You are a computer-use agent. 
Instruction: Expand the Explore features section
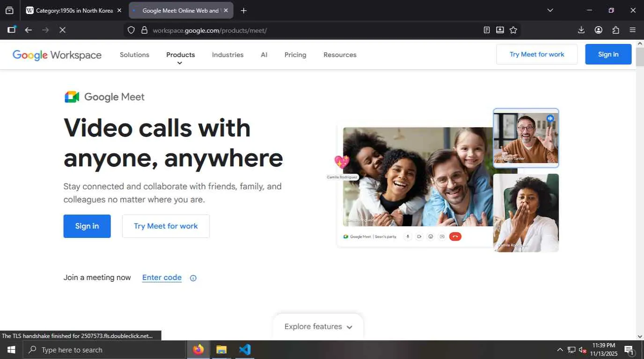point(318,326)
